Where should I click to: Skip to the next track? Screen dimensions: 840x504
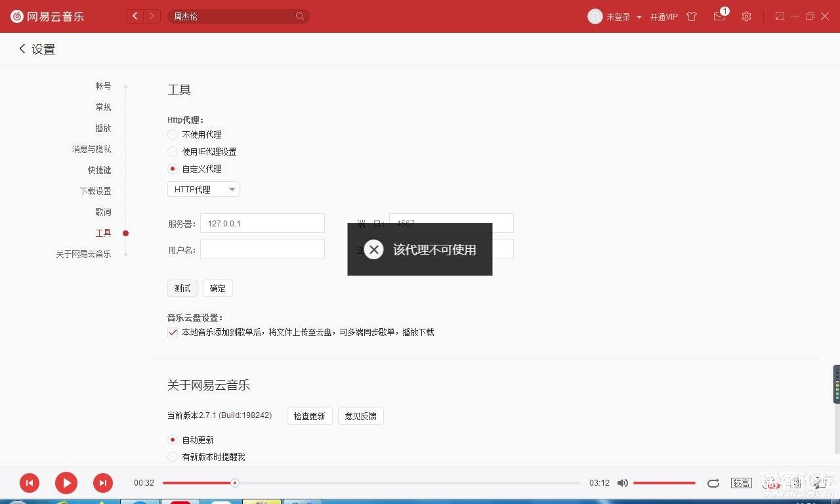click(102, 483)
